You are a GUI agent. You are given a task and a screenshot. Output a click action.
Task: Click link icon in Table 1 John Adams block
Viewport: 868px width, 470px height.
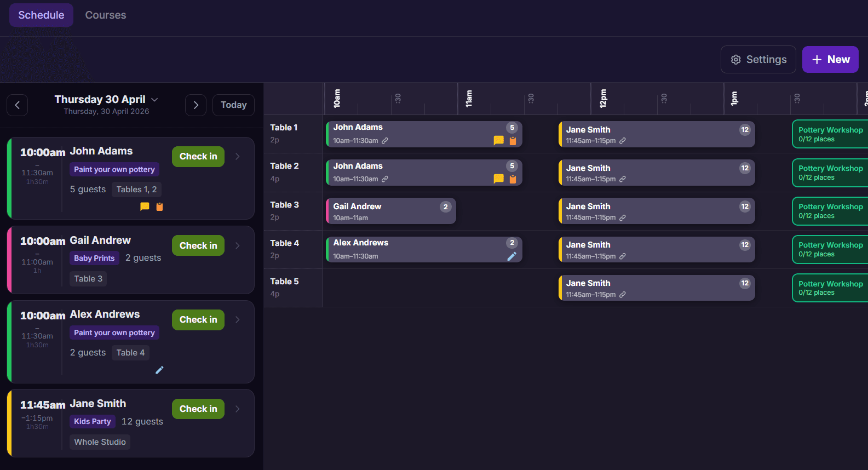(x=385, y=141)
